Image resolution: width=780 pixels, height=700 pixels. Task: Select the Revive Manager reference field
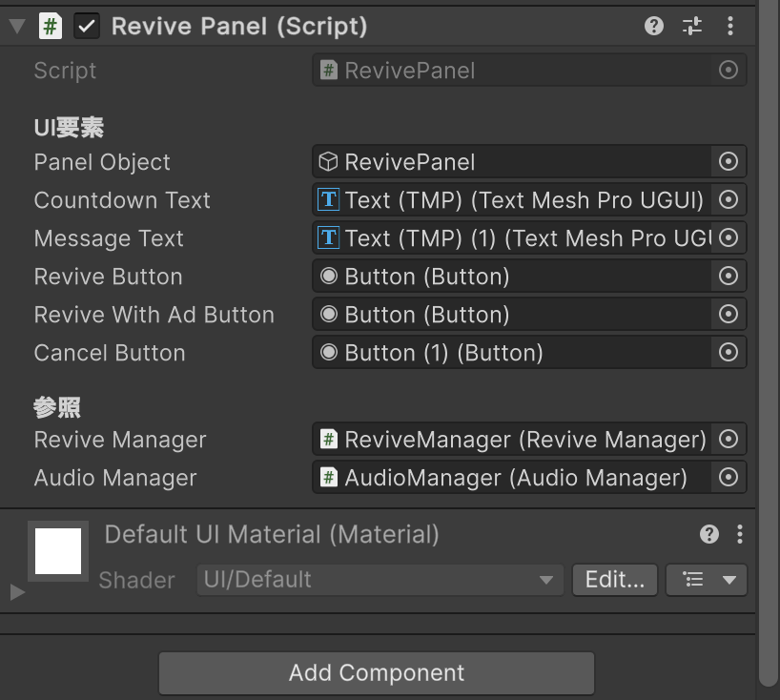[x=513, y=440]
